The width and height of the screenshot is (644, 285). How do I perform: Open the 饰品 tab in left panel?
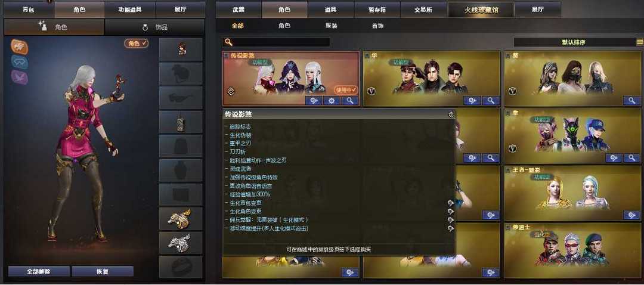point(154,27)
